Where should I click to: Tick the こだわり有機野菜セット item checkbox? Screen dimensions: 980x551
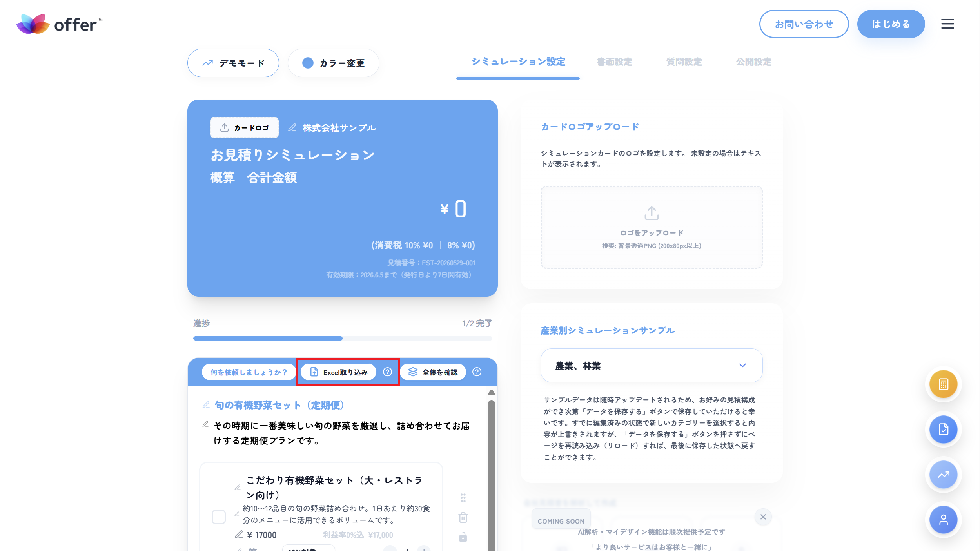pos(219,517)
